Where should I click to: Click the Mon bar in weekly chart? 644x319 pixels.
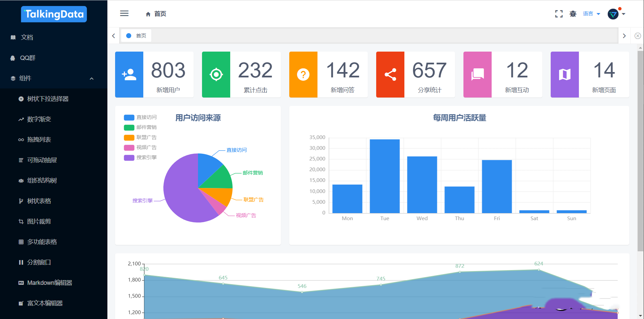point(347,199)
